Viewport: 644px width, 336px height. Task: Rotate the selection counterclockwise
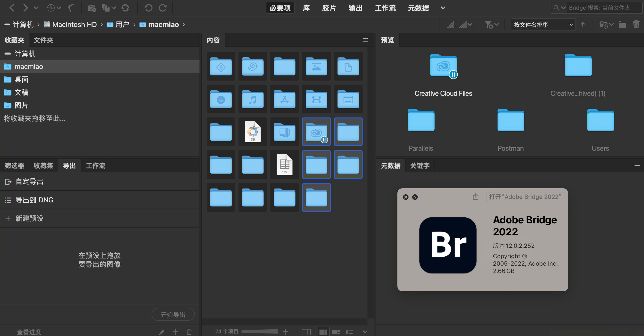pos(149,8)
